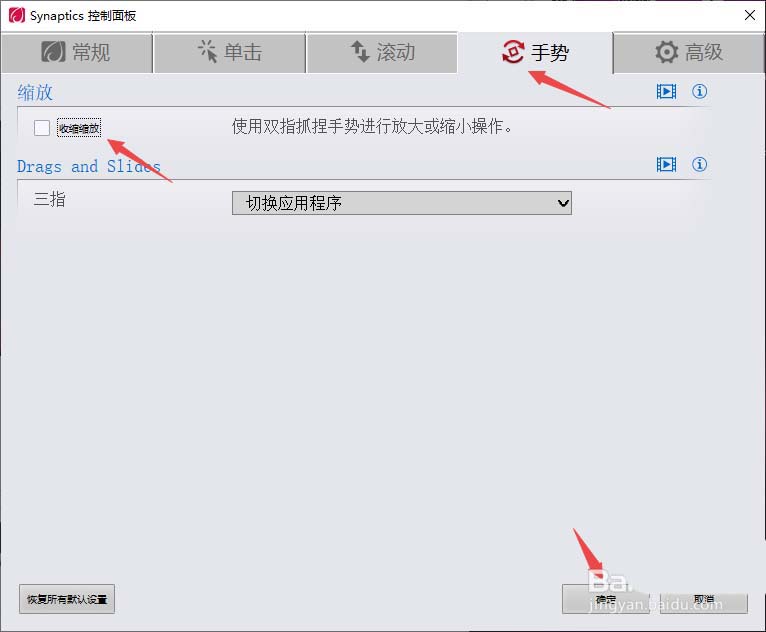Close the Synaptics control panel window
This screenshot has height=632, width=766.
(x=750, y=15)
